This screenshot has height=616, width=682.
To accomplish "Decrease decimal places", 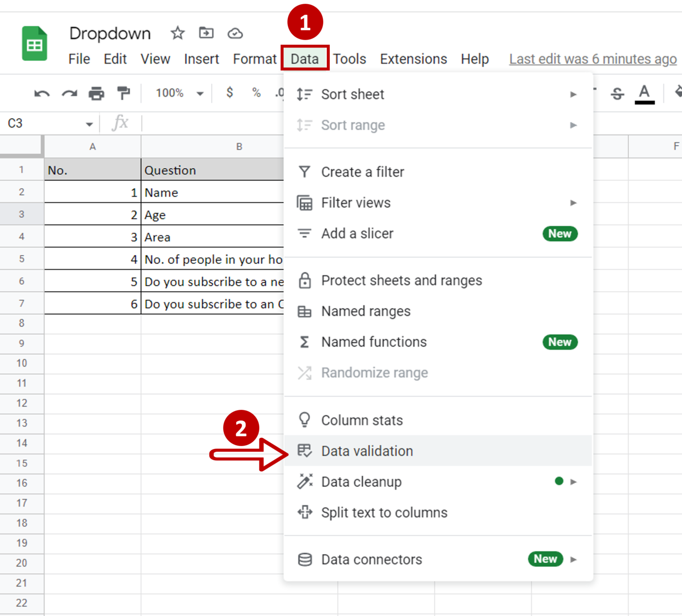I will 279,93.
